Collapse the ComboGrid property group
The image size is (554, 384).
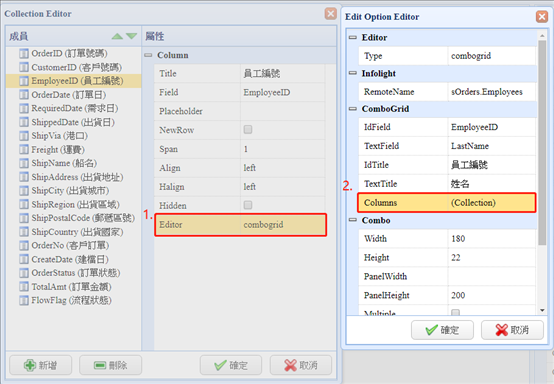click(x=353, y=109)
